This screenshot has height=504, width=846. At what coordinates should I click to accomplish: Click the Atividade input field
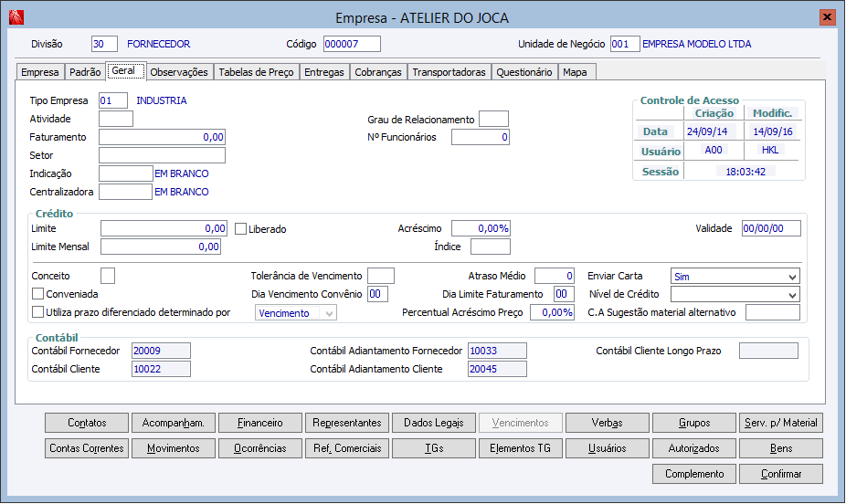(116, 119)
